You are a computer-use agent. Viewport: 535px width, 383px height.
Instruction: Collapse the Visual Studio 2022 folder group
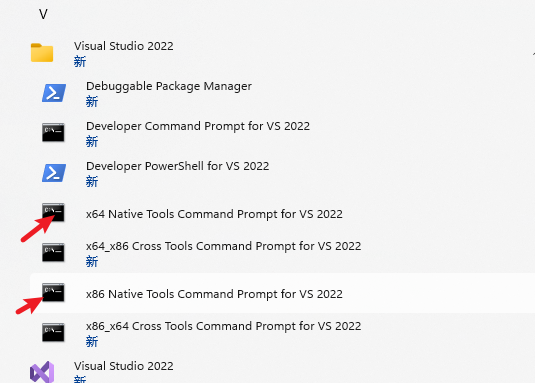point(533,54)
